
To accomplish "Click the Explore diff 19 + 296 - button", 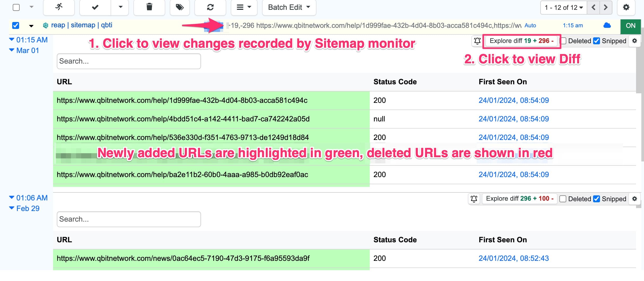I will pos(521,41).
